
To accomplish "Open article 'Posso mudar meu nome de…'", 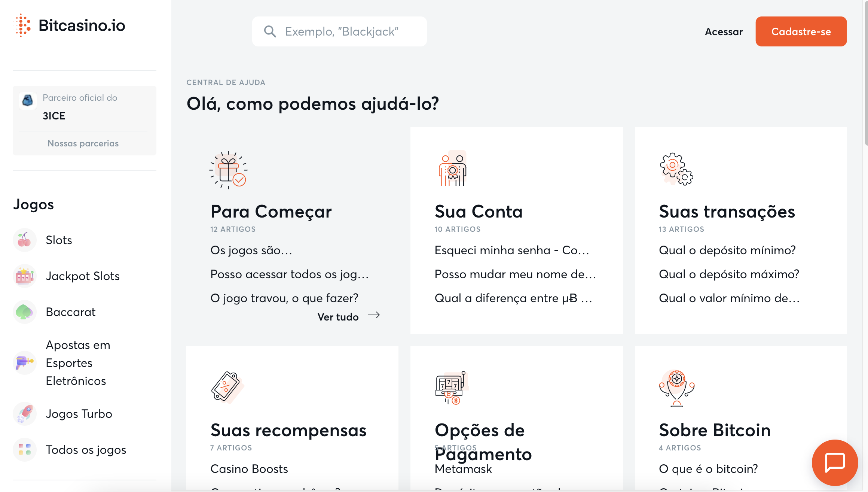I will point(515,274).
